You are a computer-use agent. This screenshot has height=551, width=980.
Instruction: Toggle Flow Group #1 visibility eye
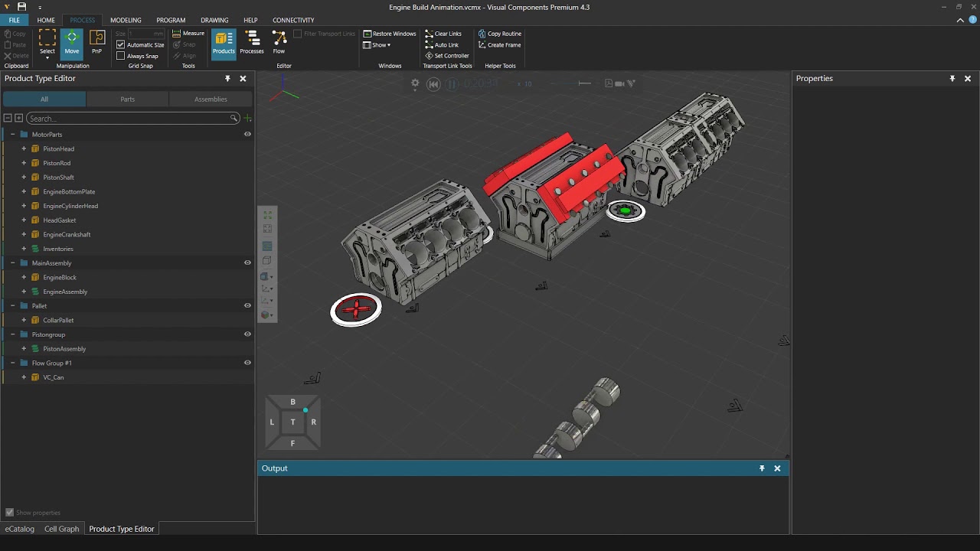click(247, 363)
